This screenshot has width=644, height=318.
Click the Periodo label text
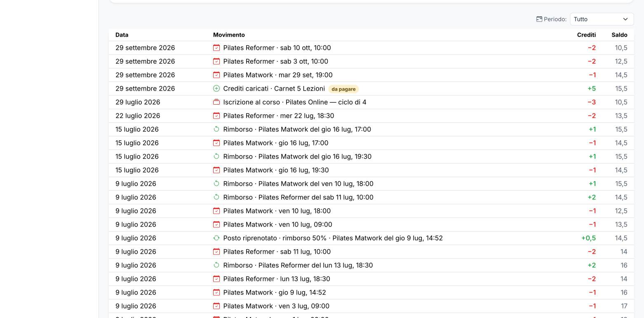555,19
